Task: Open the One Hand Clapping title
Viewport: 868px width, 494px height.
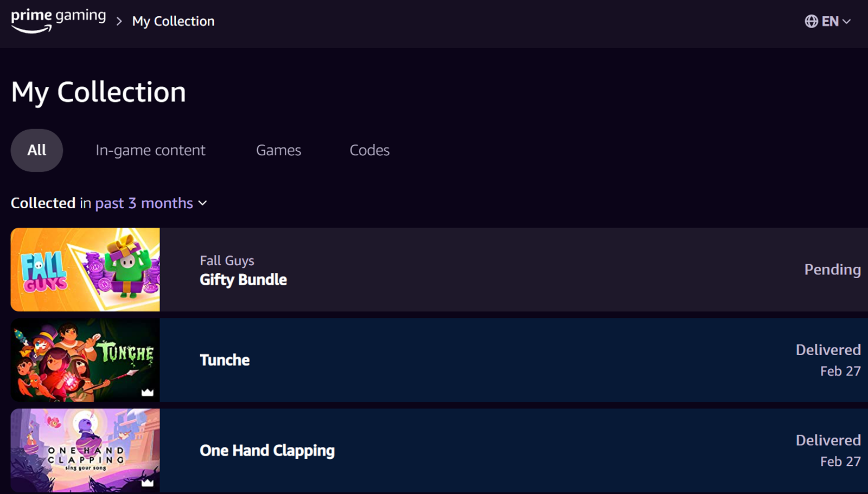Action: (x=267, y=451)
